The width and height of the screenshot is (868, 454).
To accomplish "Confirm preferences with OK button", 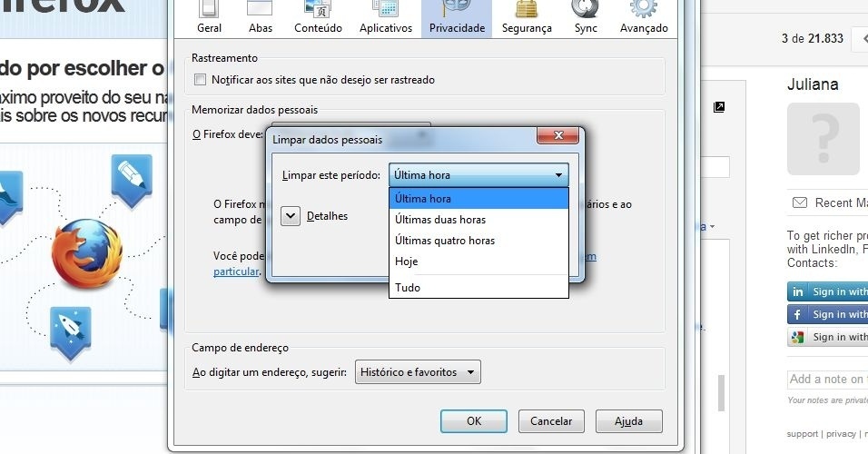I will (x=473, y=421).
